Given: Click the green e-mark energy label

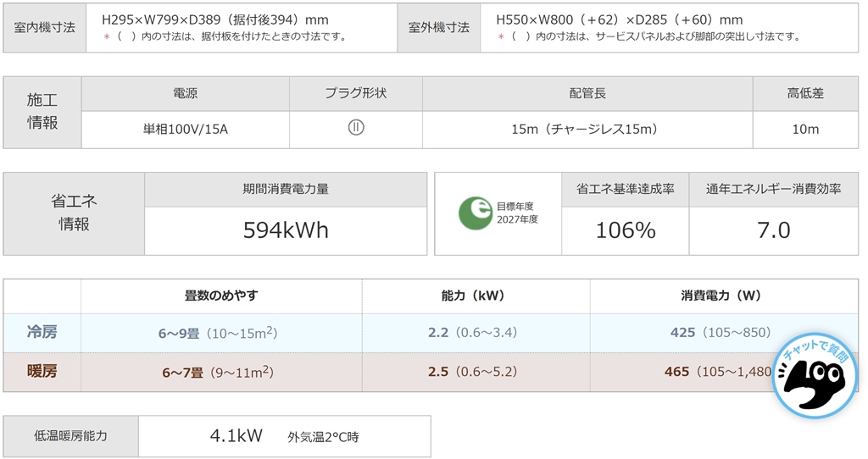Looking at the screenshot, I should tap(476, 213).
